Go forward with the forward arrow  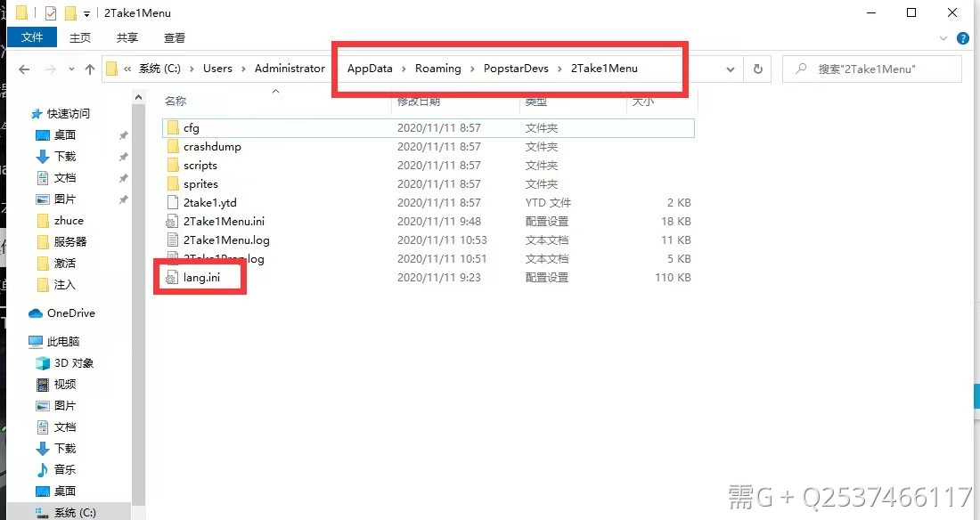[x=51, y=69]
